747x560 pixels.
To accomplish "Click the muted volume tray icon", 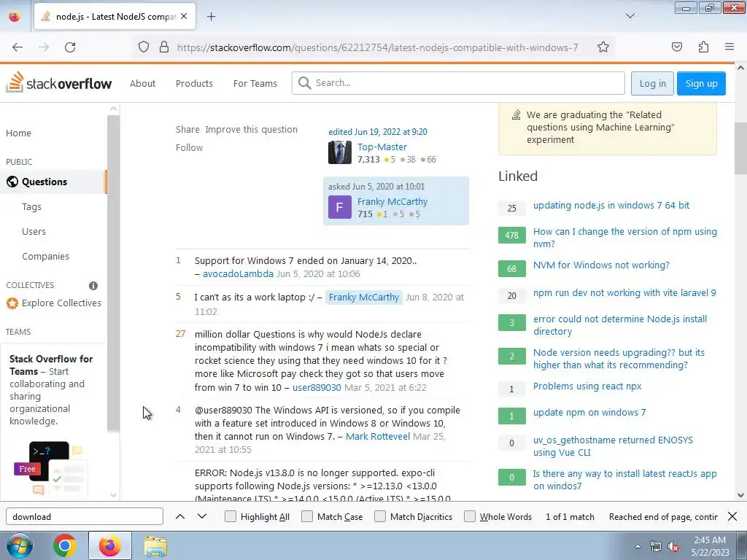I will [673, 547].
